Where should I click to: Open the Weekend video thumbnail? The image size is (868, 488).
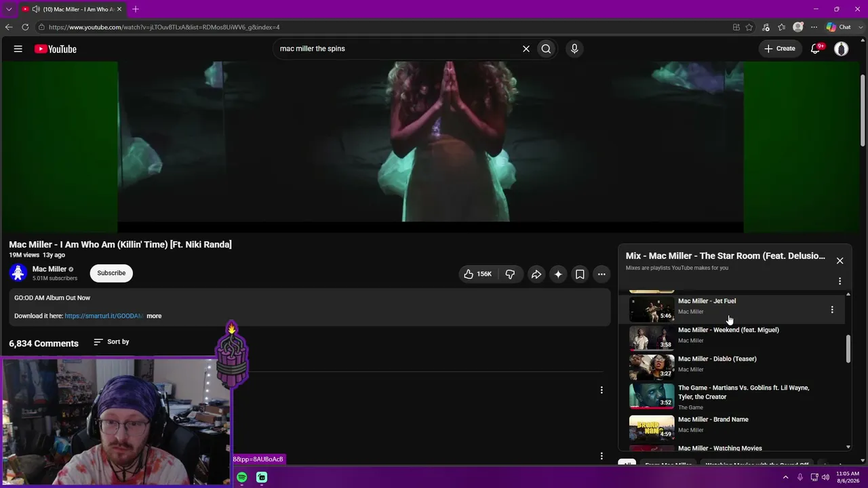652,338
